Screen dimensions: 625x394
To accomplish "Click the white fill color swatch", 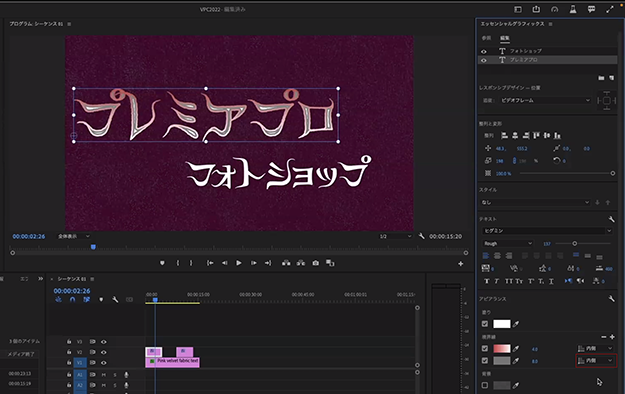I will click(501, 324).
